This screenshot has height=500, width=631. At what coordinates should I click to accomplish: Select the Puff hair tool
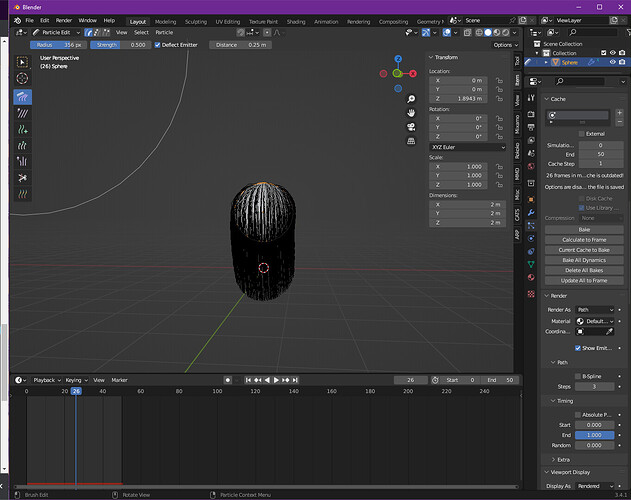pos(23,161)
